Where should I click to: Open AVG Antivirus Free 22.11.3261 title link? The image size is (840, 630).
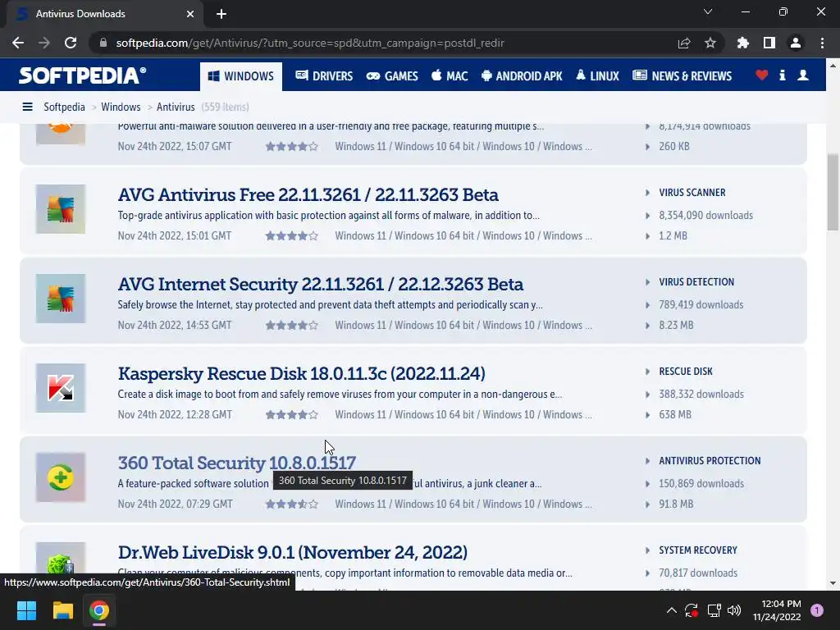pos(308,194)
